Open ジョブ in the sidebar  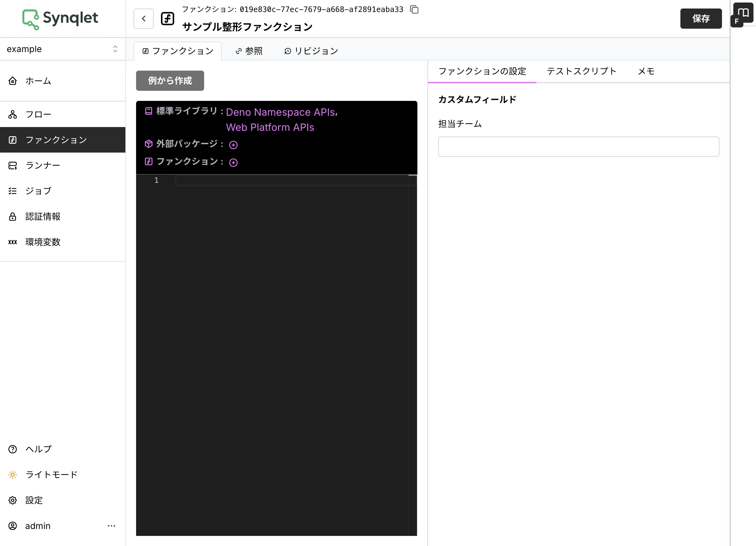pyautogui.click(x=63, y=191)
